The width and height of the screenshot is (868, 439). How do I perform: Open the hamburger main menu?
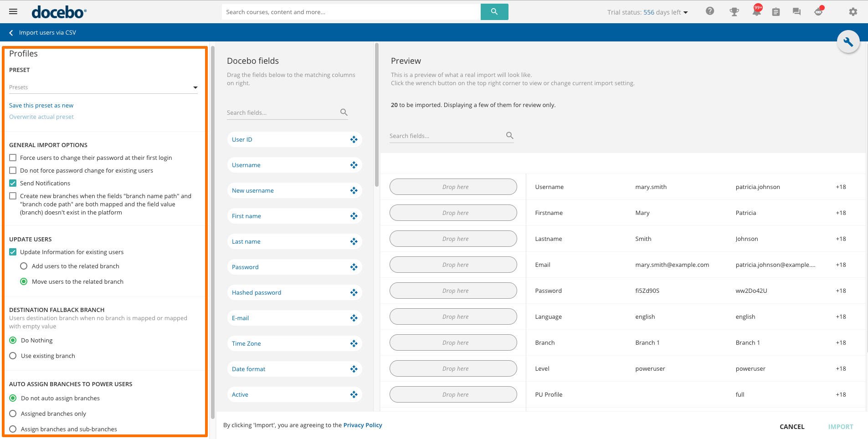tap(13, 12)
